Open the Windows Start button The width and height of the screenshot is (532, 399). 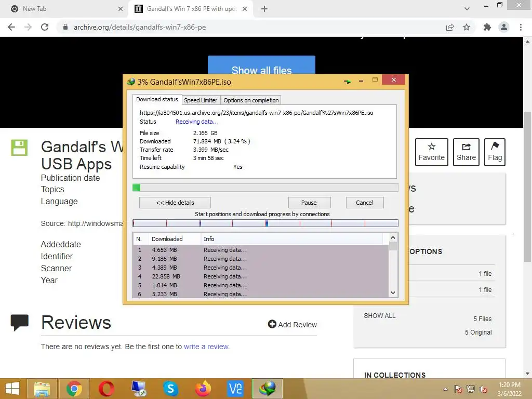click(12, 389)
